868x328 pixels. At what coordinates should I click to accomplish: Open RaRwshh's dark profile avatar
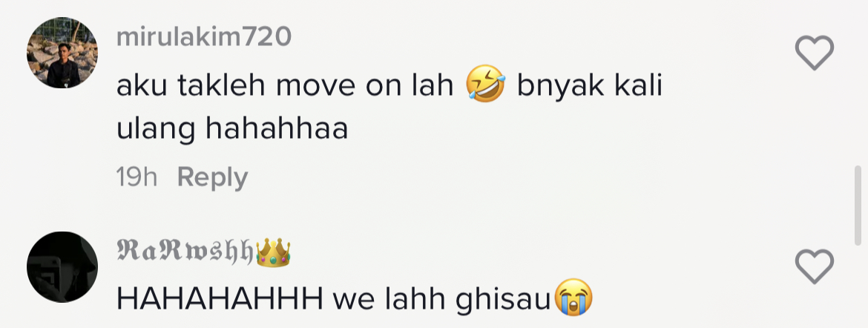pos(62,267)
